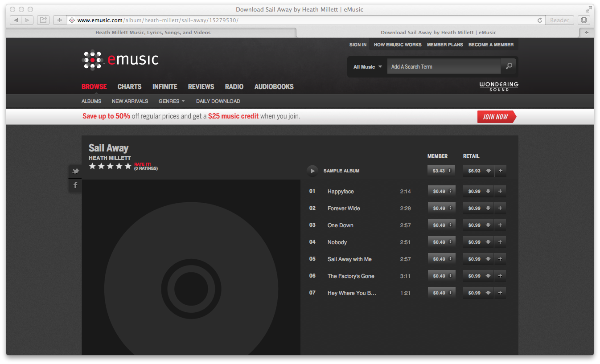This screenshot has width=600, height=364.
Task: Open Safari downloads button
Action: click(584, 20)
